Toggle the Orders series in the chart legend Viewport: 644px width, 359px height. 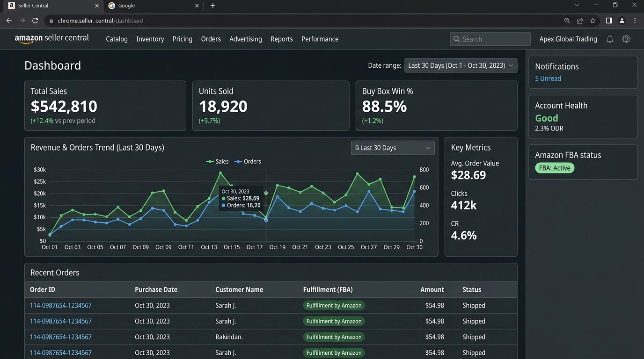click(248, 161)
